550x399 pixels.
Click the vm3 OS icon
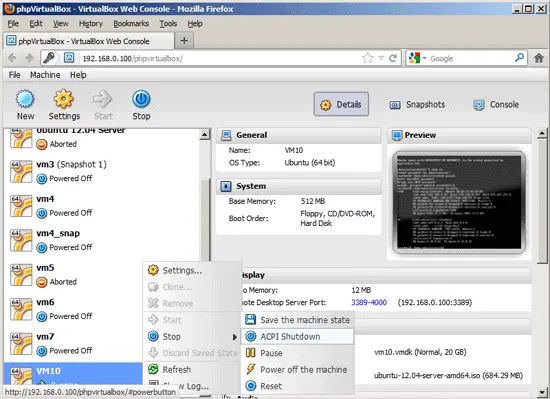[21, 171]
